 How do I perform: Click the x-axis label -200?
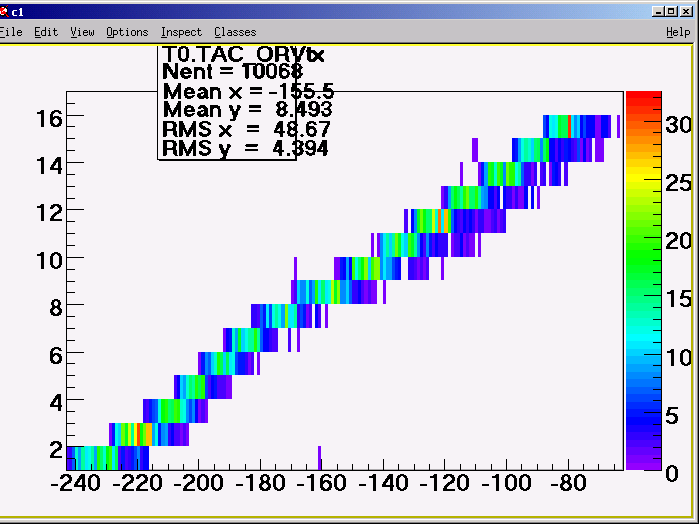click(x=198, y=483)
